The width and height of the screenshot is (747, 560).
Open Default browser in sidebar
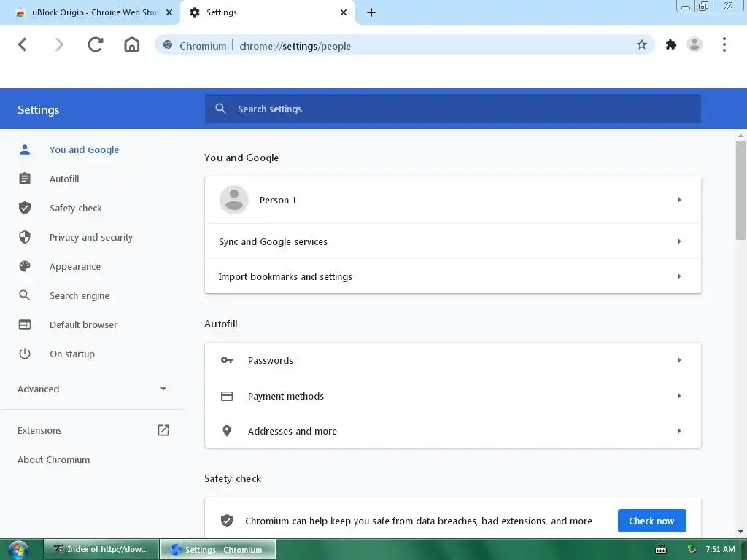[83, 324]
